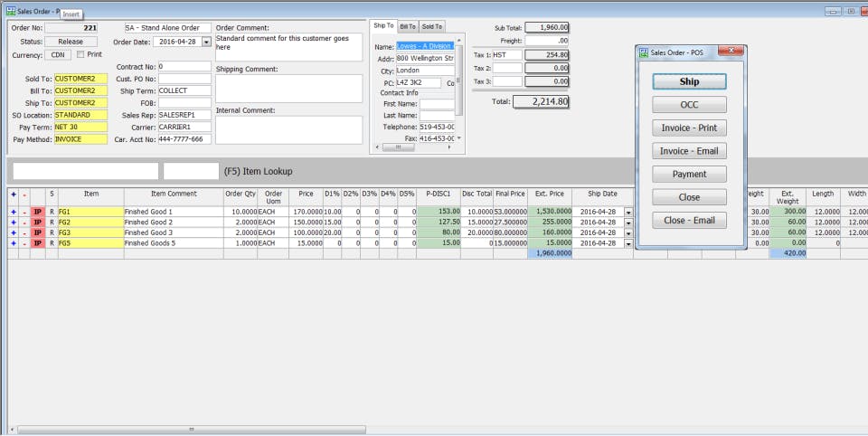Screen dimensions: 868x436
Task: Click the Invoice - Email button
Action: pyautogui.click(x=689, y=151)
